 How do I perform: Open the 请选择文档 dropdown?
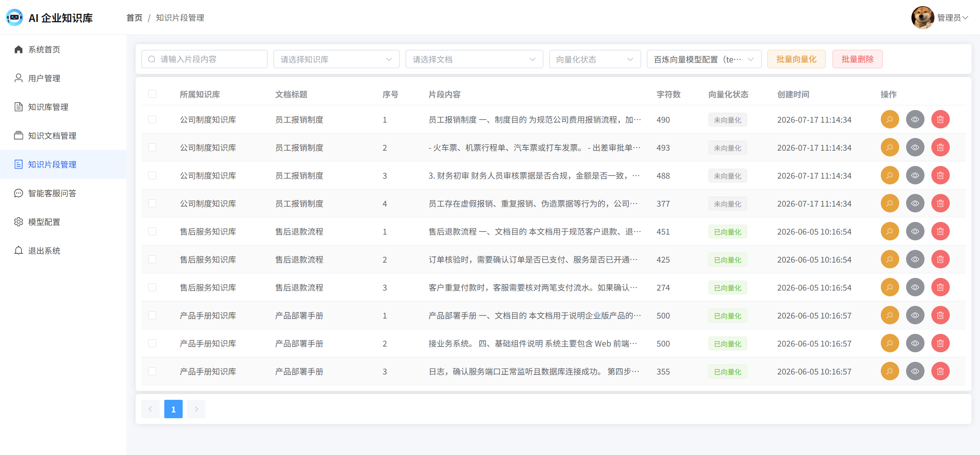pyautogui.click(x=474, y=59)
